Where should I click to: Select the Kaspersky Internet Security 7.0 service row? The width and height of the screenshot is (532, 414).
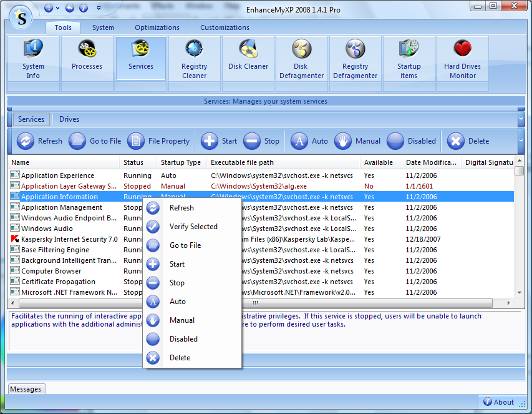pyautogui.click(x=69, y=239)
